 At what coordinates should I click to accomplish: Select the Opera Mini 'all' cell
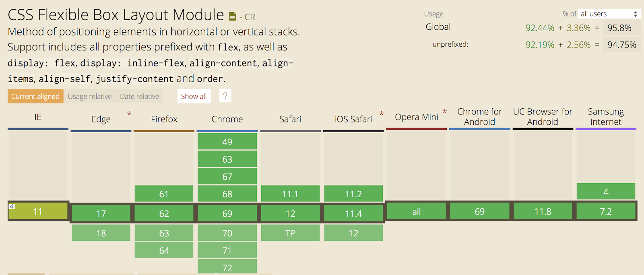pos(416,211)
